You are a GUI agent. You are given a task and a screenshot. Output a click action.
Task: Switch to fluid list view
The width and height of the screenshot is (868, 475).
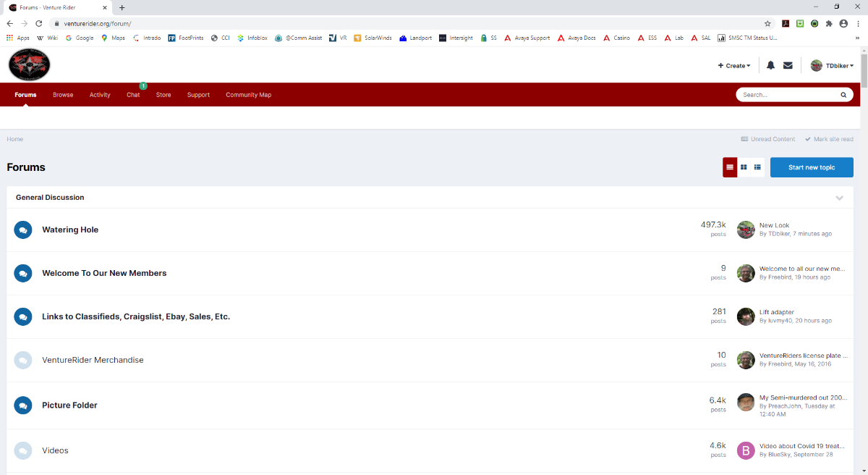[x=757, y=167]
